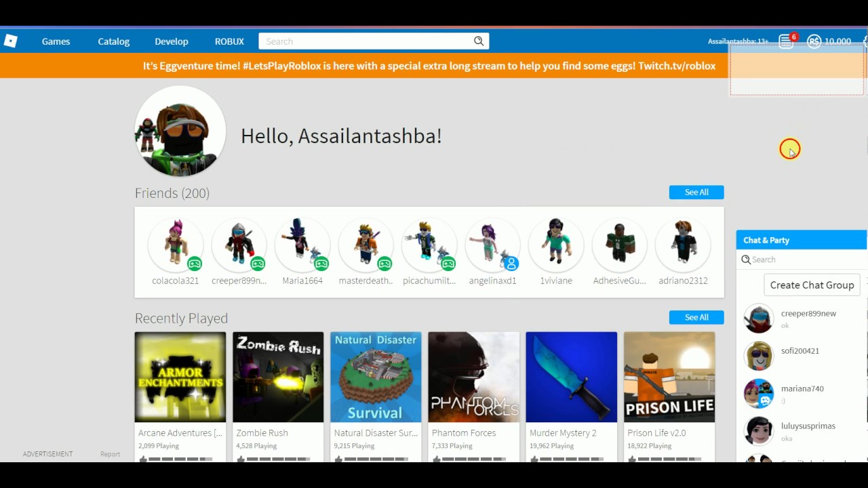Click 1viviane's friend avatar

[556, 244]
